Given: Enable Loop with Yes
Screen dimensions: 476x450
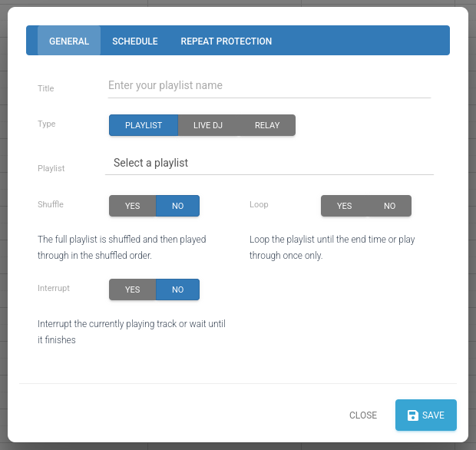Looking at the screenshot, I should point(344,206).
